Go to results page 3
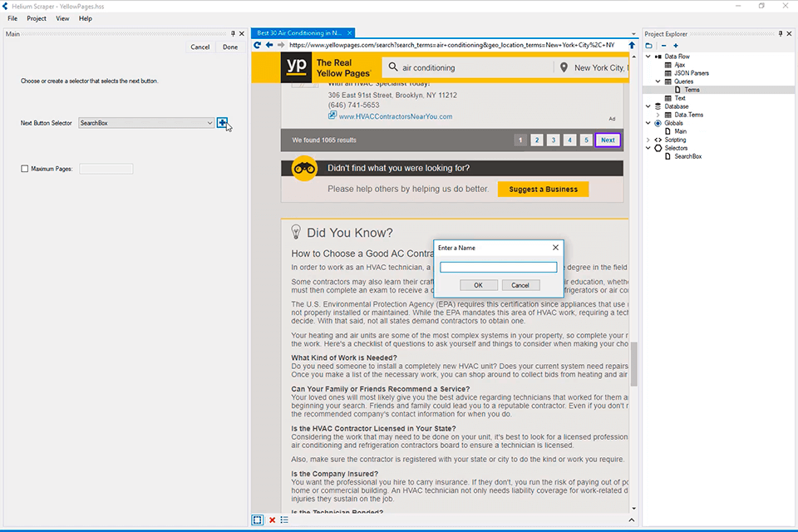 [554, 140]
